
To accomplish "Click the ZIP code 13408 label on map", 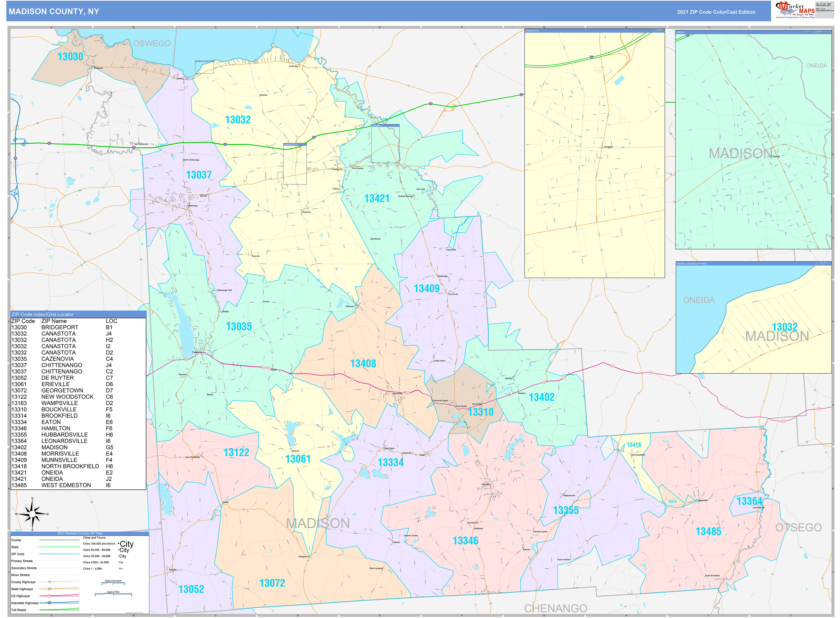I will (363, 363).
